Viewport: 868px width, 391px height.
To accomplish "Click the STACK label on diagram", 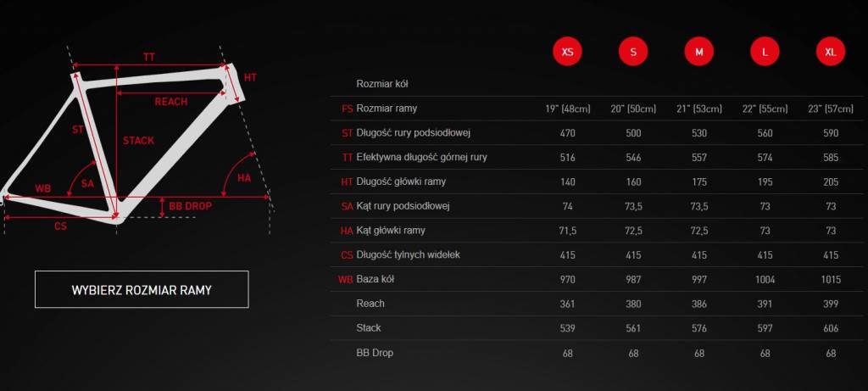I will [138, 140].
